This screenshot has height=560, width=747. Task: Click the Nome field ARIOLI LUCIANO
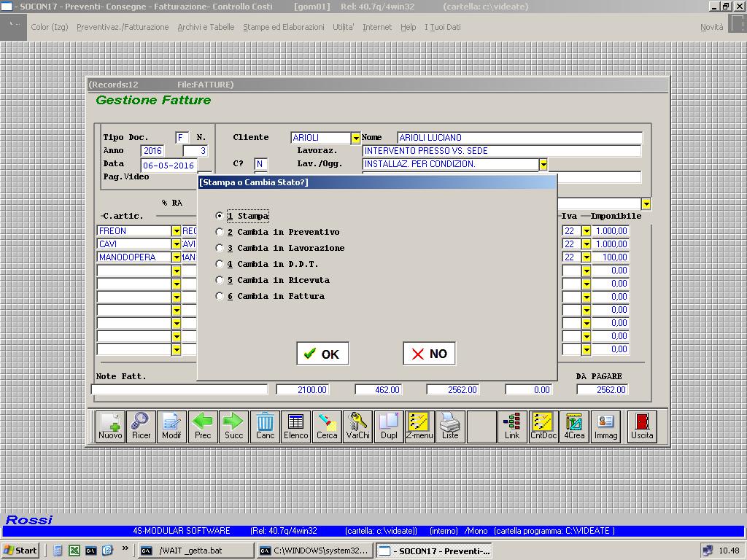pyautogui.click(x=519, y=138)
